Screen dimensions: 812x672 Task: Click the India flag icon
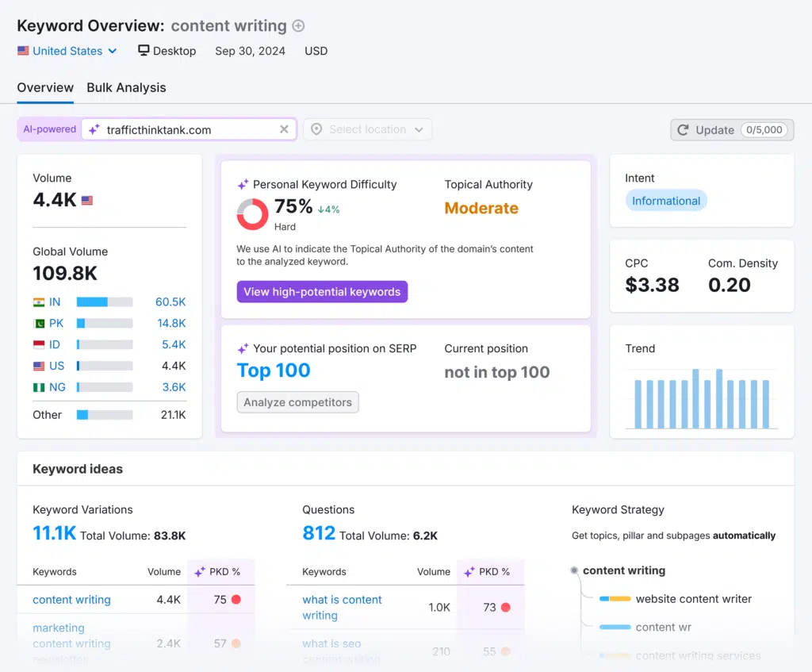point(39,302)
